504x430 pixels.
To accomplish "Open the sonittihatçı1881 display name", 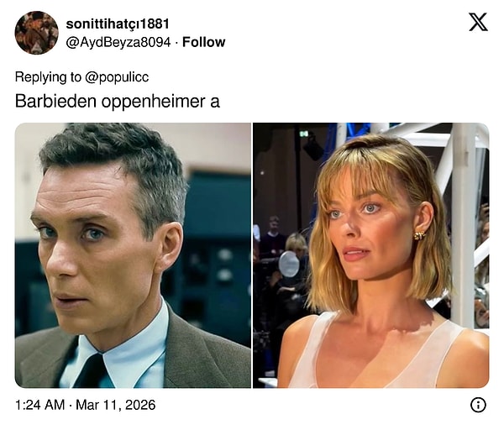I will point(118,24).
